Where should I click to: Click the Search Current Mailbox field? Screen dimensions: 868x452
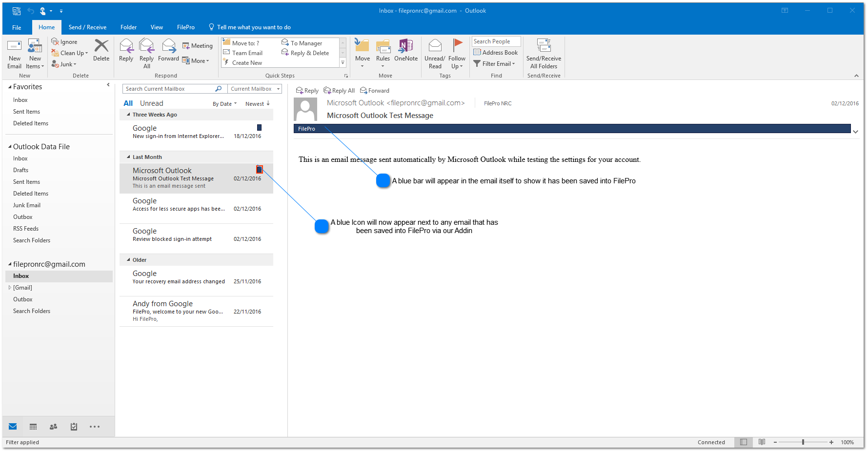click(x=168, y=89)
